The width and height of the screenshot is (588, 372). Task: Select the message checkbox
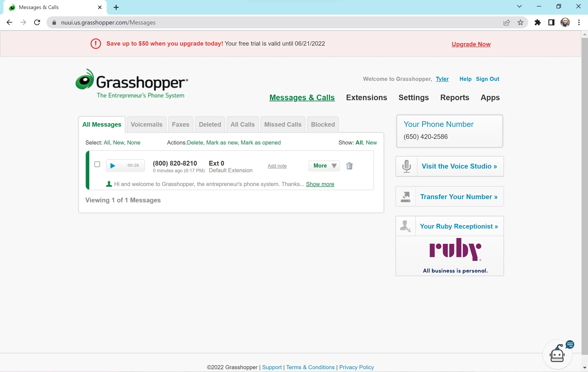(x=97, y=164)
